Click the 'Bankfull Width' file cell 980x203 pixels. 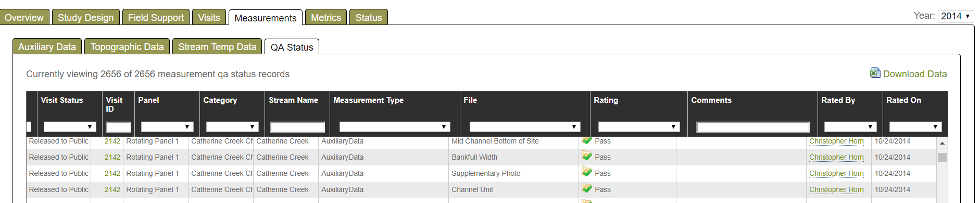[474, 157]
